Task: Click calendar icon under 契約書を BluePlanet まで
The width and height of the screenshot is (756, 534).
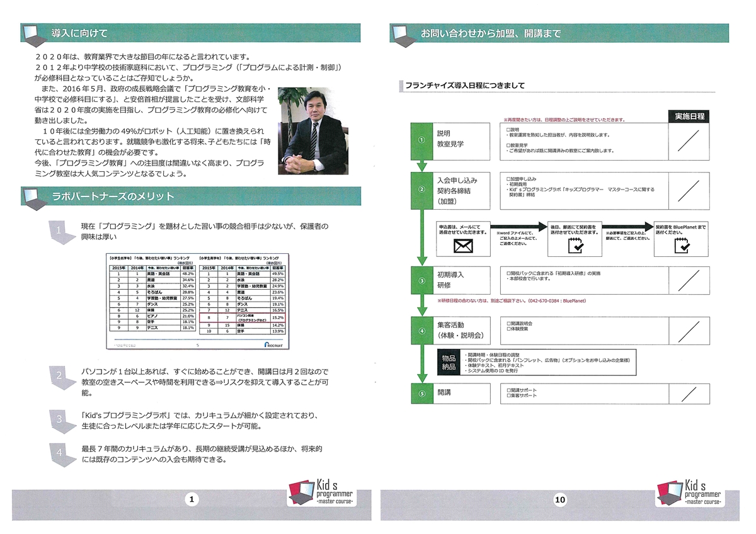Action: click(681, 246)
